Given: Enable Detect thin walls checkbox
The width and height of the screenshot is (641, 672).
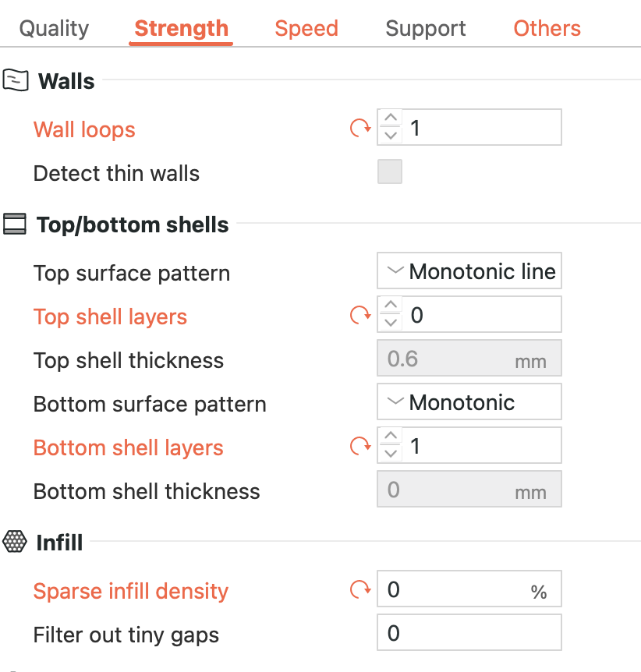Looking at the screenshot, I should pos(390,172).
